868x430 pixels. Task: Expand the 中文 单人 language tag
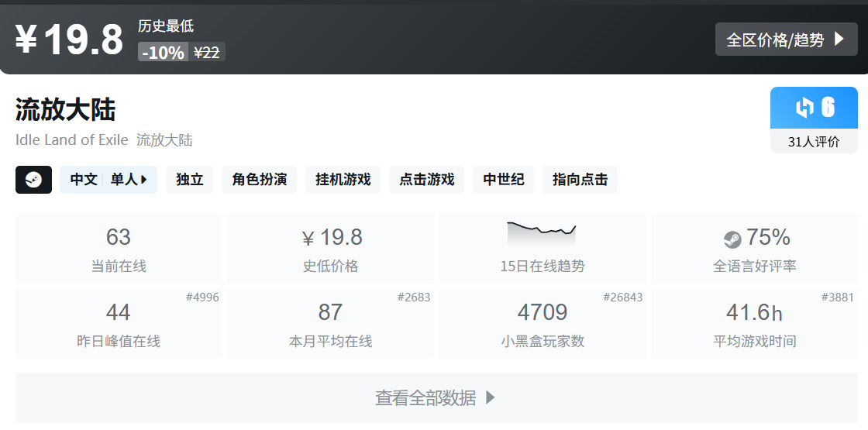108,180
